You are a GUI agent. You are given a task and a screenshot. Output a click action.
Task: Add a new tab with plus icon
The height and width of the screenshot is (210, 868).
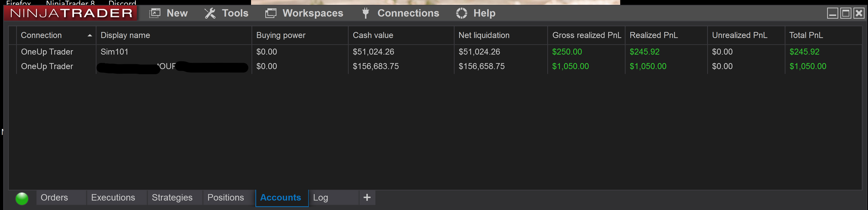[x=367, y=197]
